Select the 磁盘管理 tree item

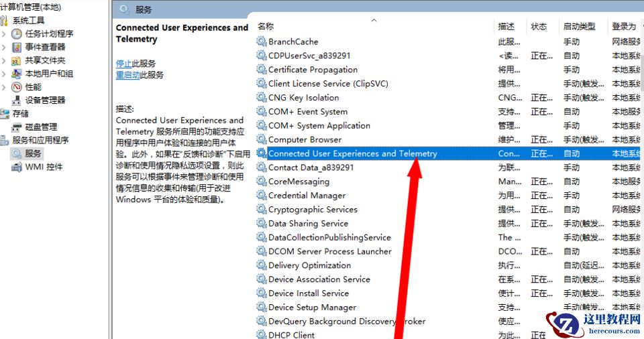41,127
